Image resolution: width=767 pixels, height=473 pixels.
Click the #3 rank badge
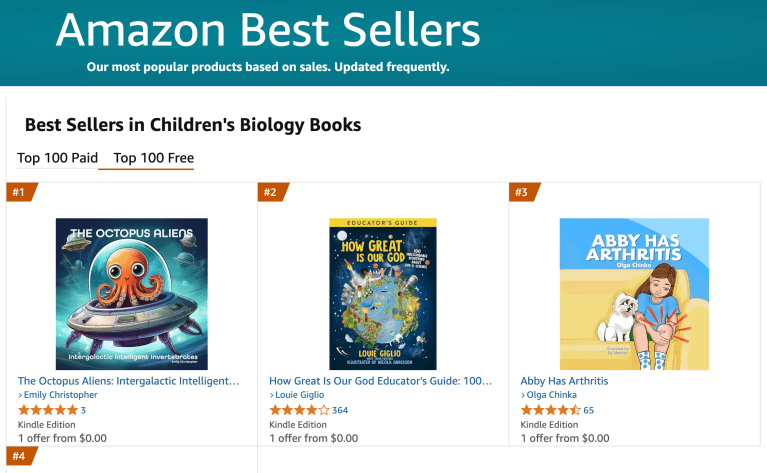pyautogui.click(x=522, y=192)
